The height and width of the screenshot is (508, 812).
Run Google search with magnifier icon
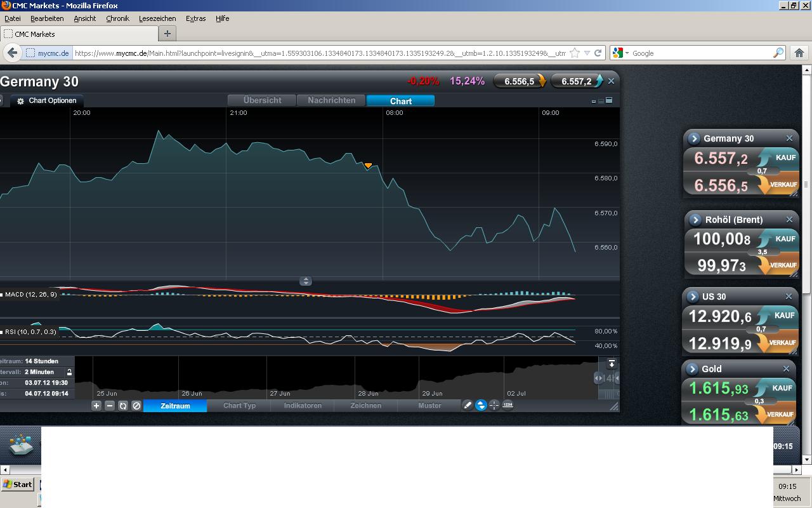point(778,53)
